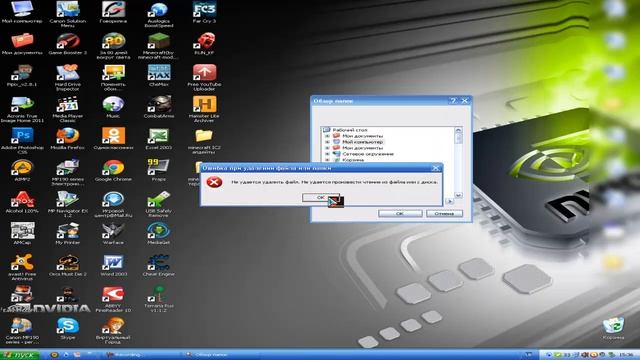
Task: Select the Говорилка desktop icon
Action: [113, 12]
